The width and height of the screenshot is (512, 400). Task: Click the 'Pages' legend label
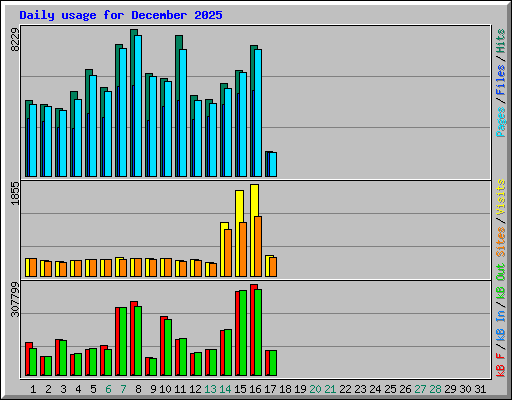click(x=501, y=122)
